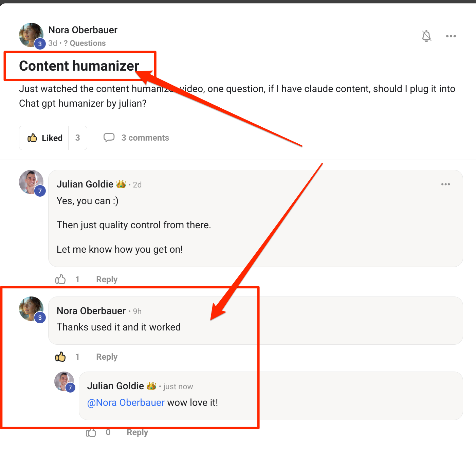
Task: Unlike Nora's 'Thanks used it' comment
Action: click(60, 357)
